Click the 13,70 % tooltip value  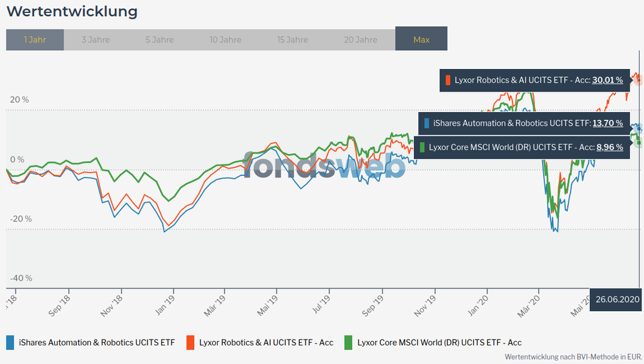[607, 123]
